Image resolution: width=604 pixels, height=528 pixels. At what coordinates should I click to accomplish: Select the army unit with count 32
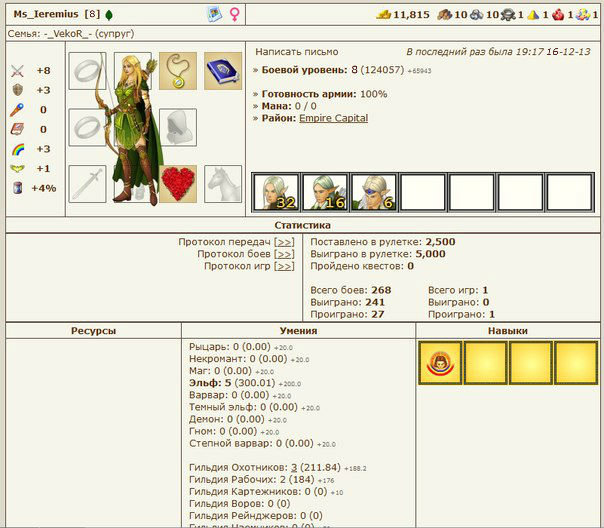click(276, 192)
